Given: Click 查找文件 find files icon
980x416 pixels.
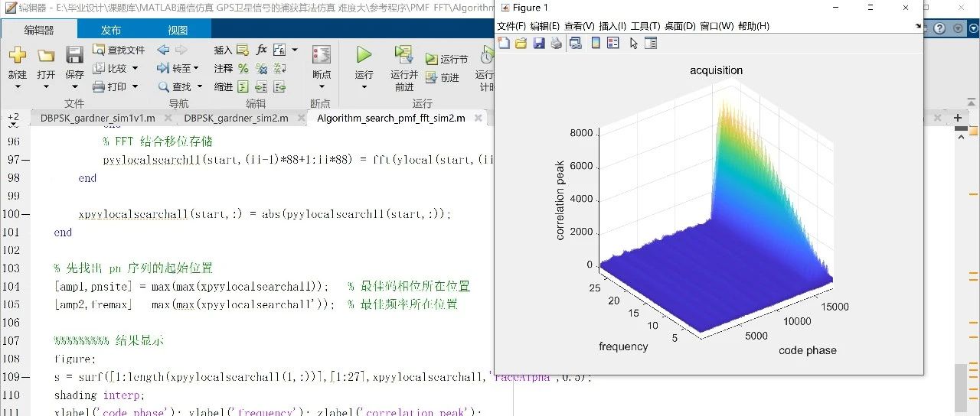Looking at the screenshot, I should click(x=99, y=50).
